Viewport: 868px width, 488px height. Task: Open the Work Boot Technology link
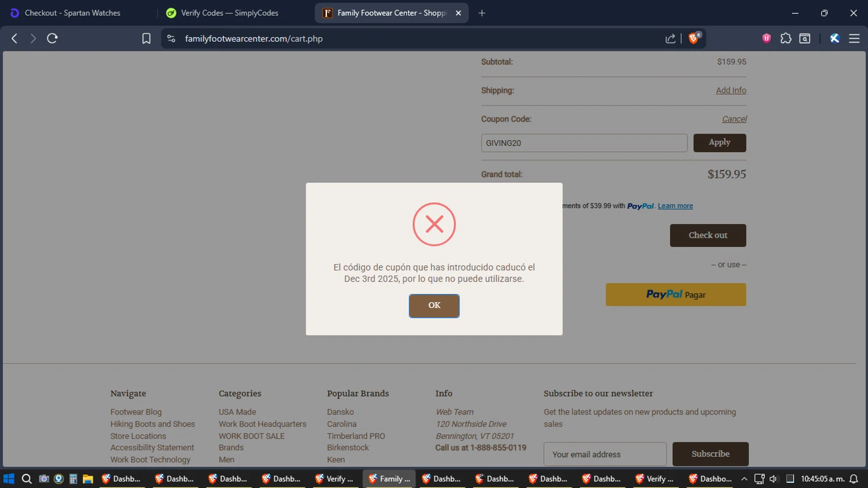coord(150,460)
